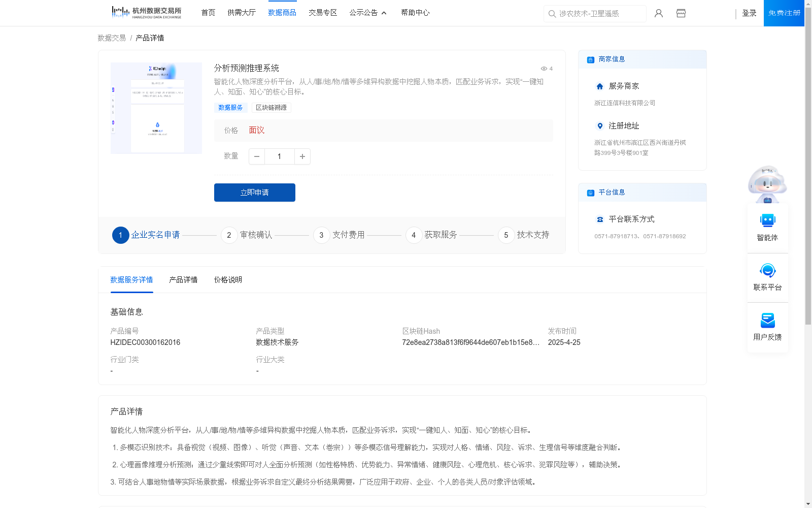Click the registered address text
This screenshot has width=812, height=508.
(640, 148)
